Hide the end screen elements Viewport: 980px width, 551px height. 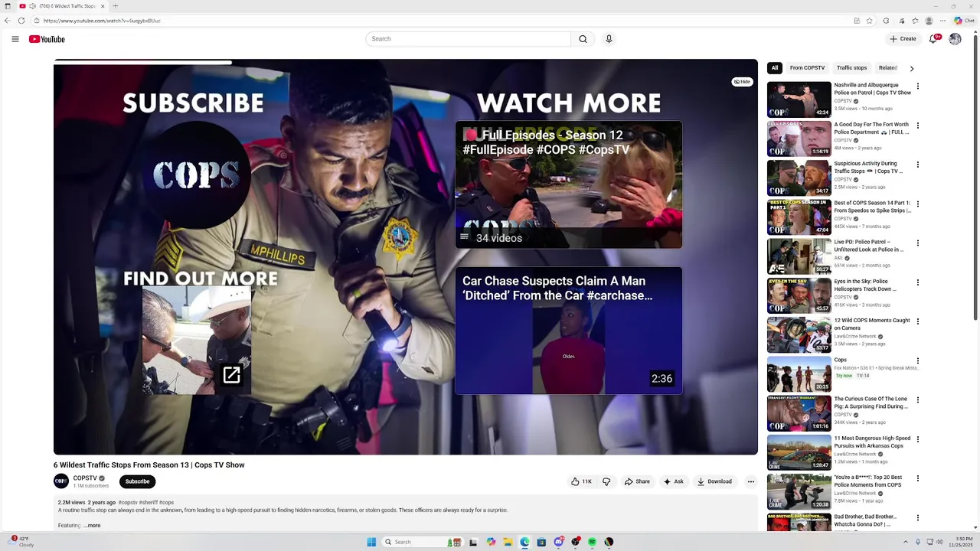click(x=742, y=82)
